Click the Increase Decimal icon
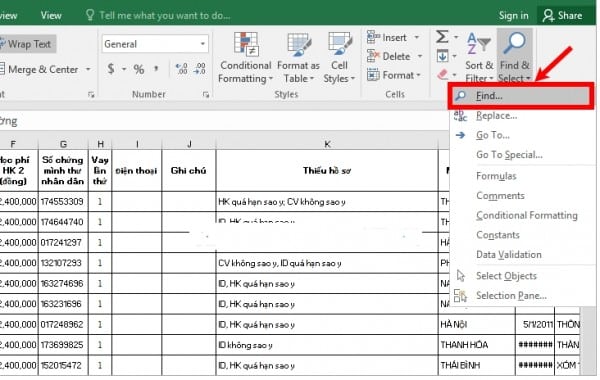 pyautogui.click(x=181, y=69)
